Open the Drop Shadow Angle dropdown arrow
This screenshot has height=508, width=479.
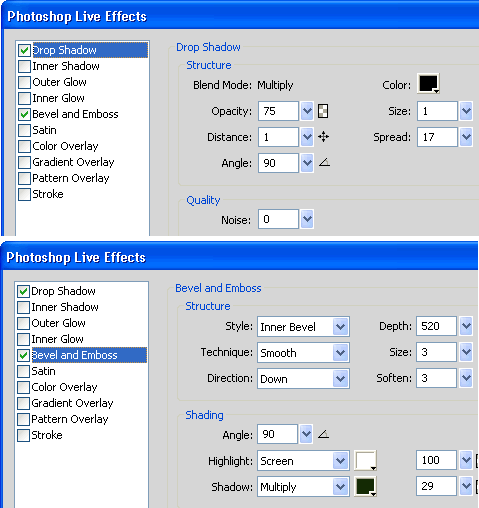(307, 163)
